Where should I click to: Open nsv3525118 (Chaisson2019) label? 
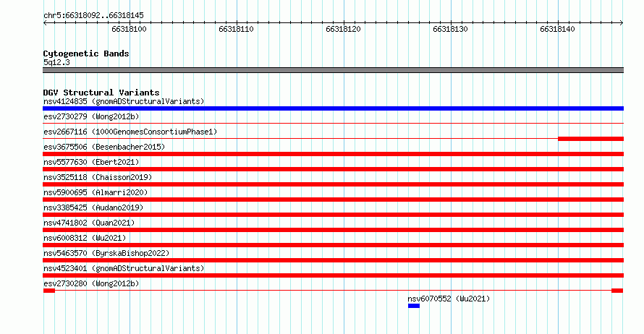[98, 177]
